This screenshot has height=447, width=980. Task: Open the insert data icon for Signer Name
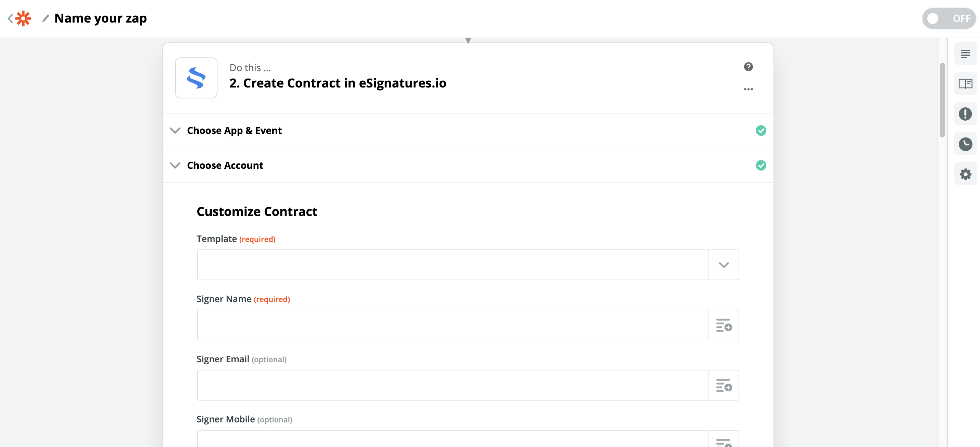point(724,325)
